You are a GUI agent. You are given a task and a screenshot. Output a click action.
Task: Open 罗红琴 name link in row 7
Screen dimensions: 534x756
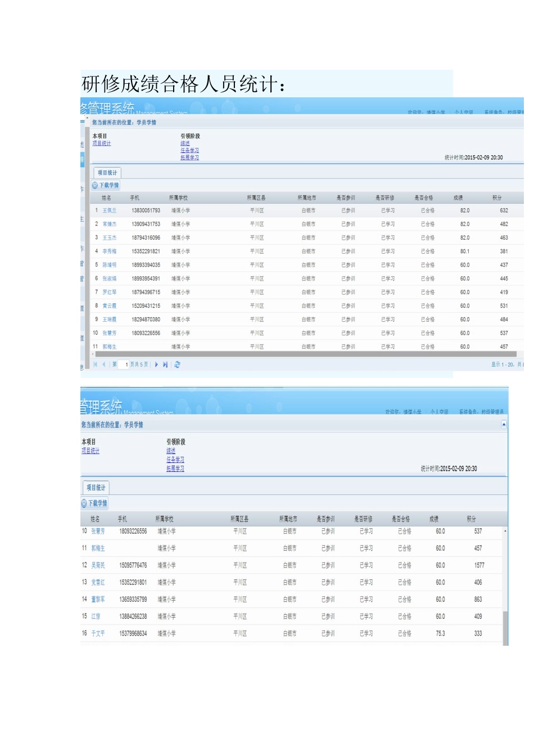tap(110, 292)
